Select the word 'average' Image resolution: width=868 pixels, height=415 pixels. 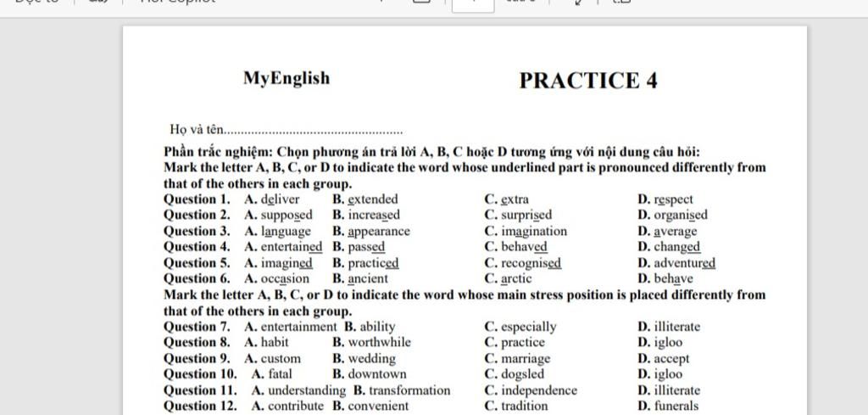pyautogui.click(x=676, y=231)
